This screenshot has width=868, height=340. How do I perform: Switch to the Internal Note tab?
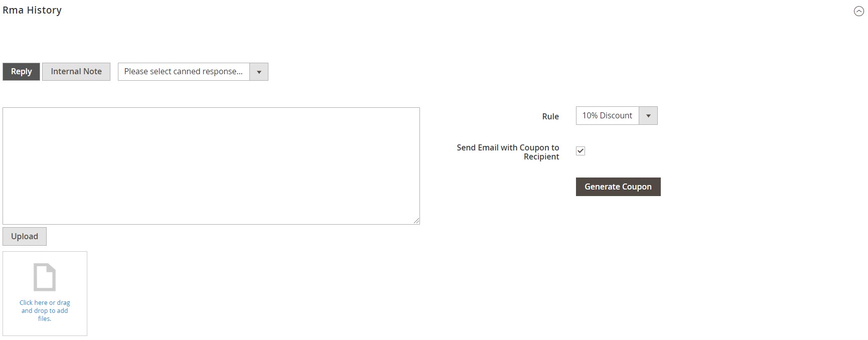pyautogui.click(x=76, y=72)
